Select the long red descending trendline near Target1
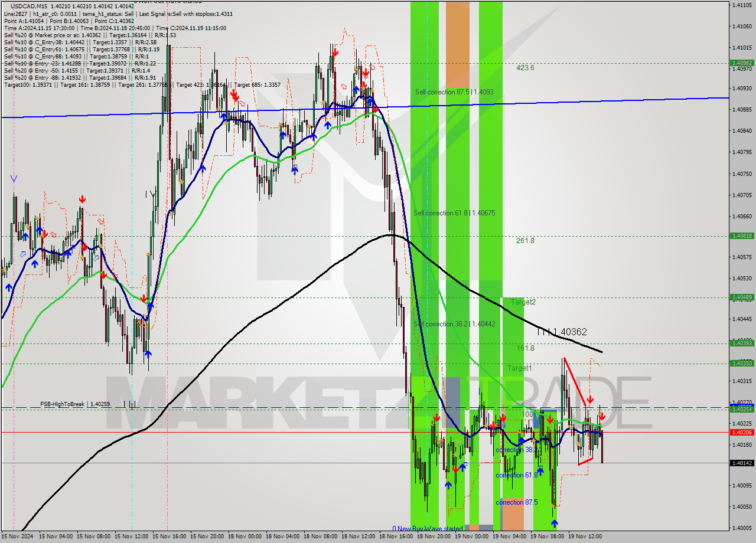This screenshot has height=543, width=756. (575, 381)
